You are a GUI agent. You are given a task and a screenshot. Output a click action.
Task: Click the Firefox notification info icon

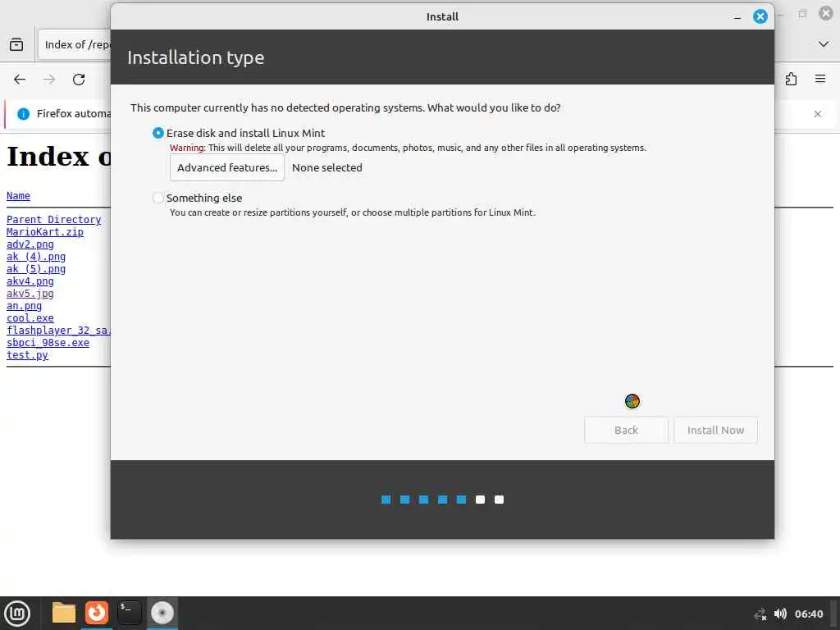coord(24,114)
